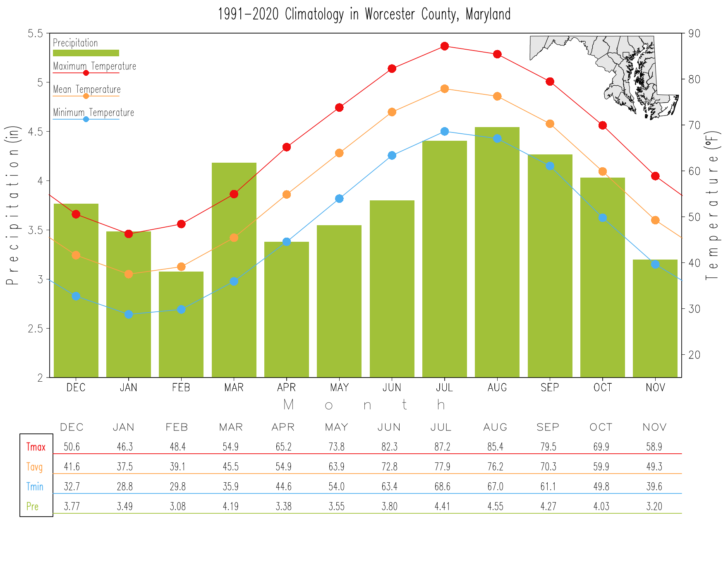The height and width of the screenshot is (563, 728).
Task: Click the orange mean temperature point for JUL
Action: [445, 89]
